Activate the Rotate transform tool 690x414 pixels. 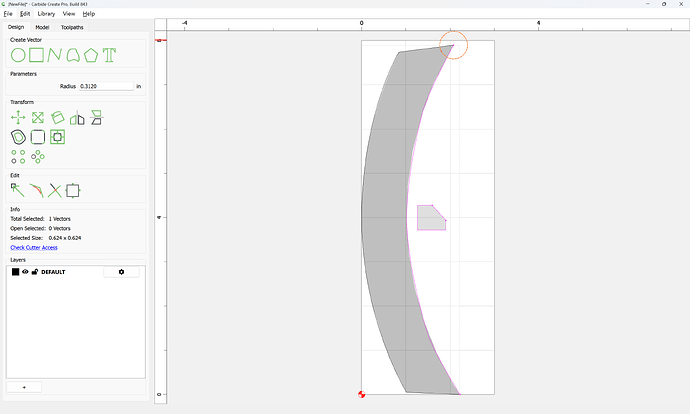(x=57, y=117)
